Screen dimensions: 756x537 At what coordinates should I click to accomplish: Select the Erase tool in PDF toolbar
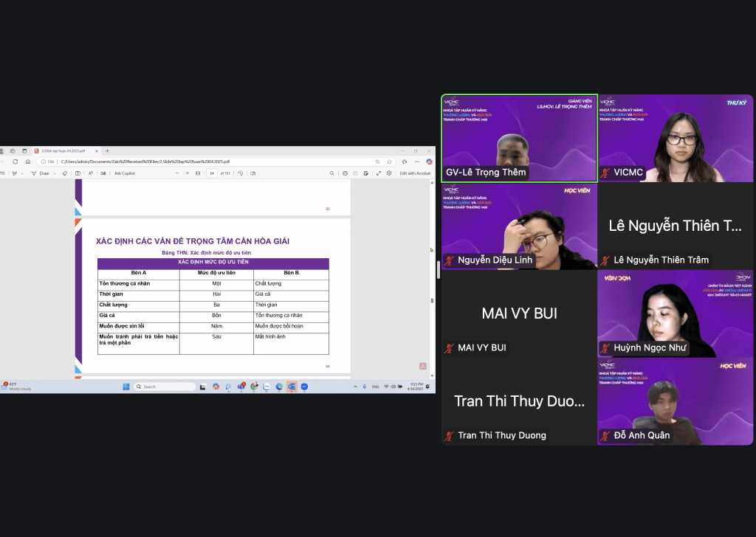click(65, 173)
